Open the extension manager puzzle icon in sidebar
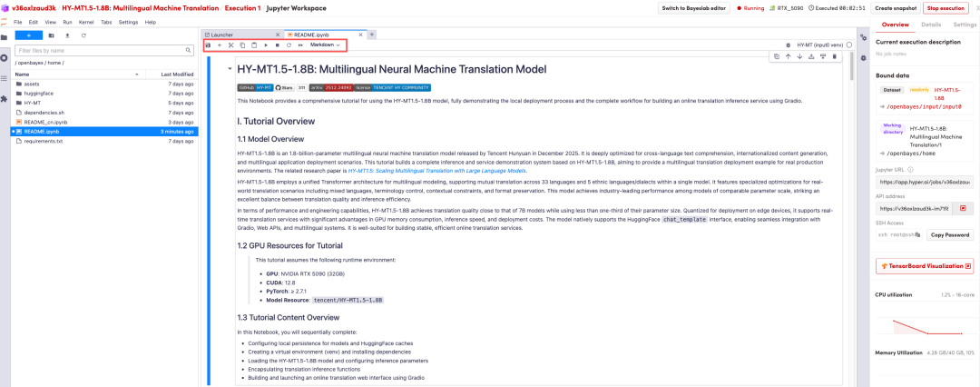The width and height of the screenshot is (980, 387). (x=5, y=98)
